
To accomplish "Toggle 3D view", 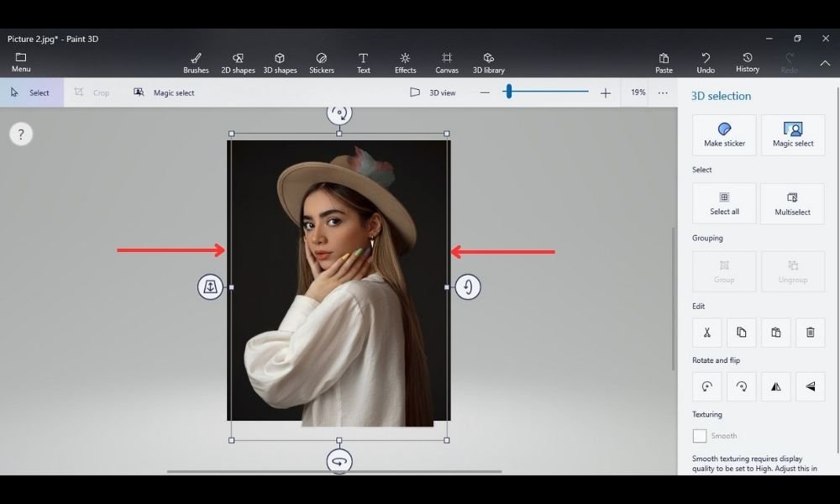I will coord(433,92).
